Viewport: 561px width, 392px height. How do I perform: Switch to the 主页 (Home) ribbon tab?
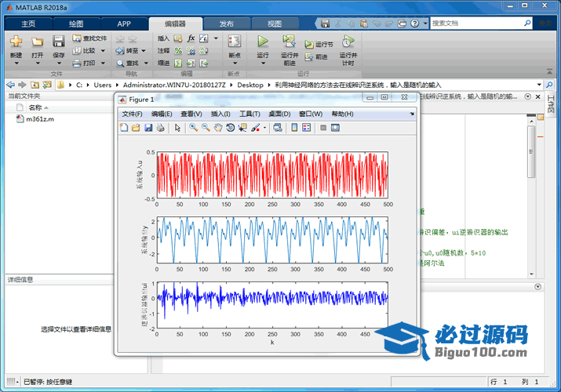coord(28,24)
